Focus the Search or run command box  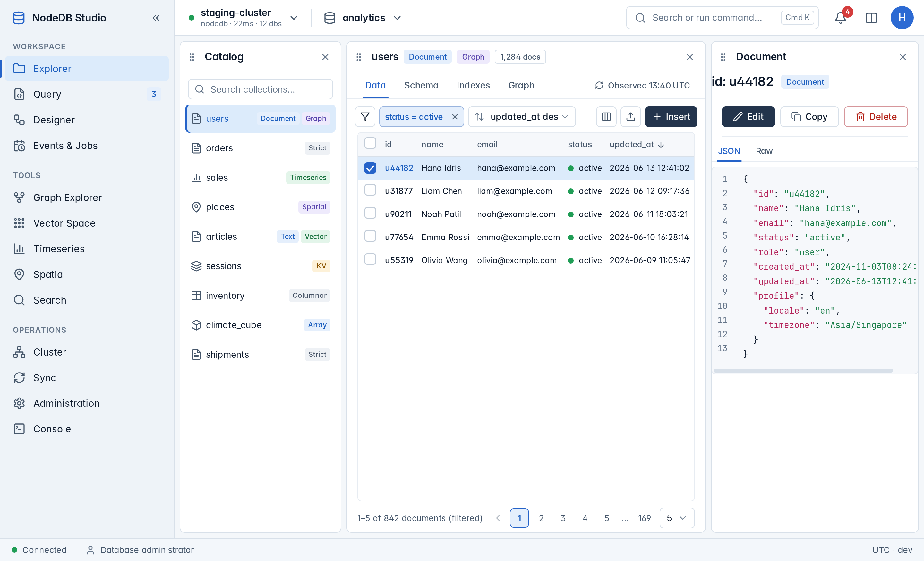722,18
